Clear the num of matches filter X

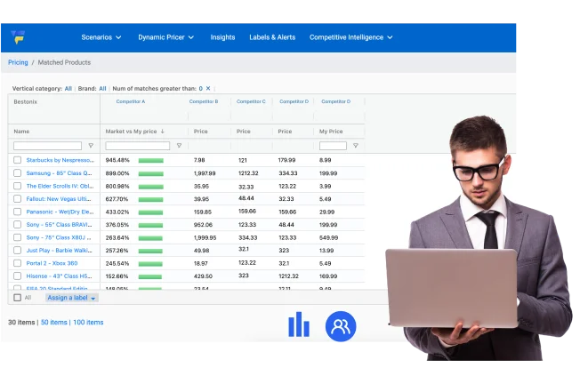pyautogui.click(x=207, y=89)
